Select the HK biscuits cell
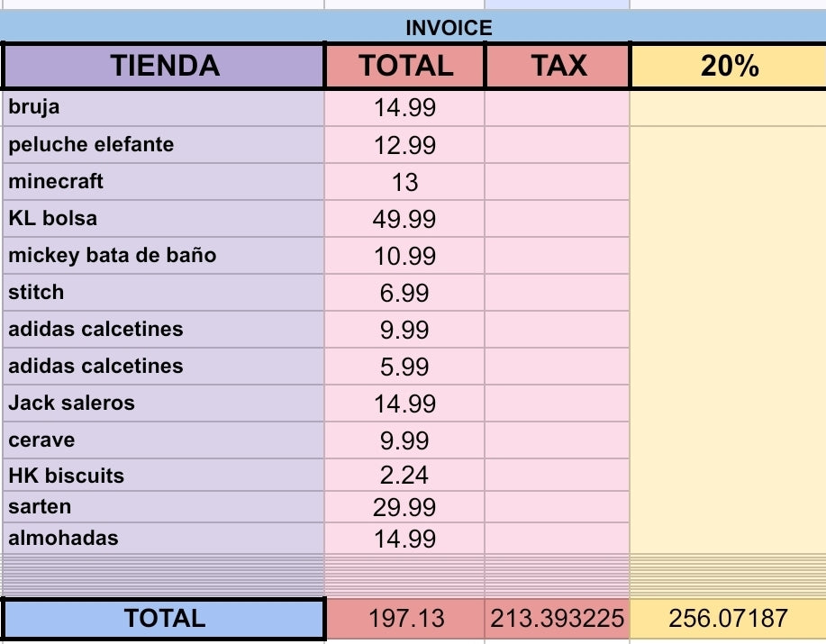The image size is (826, 644). coord(164,476)
